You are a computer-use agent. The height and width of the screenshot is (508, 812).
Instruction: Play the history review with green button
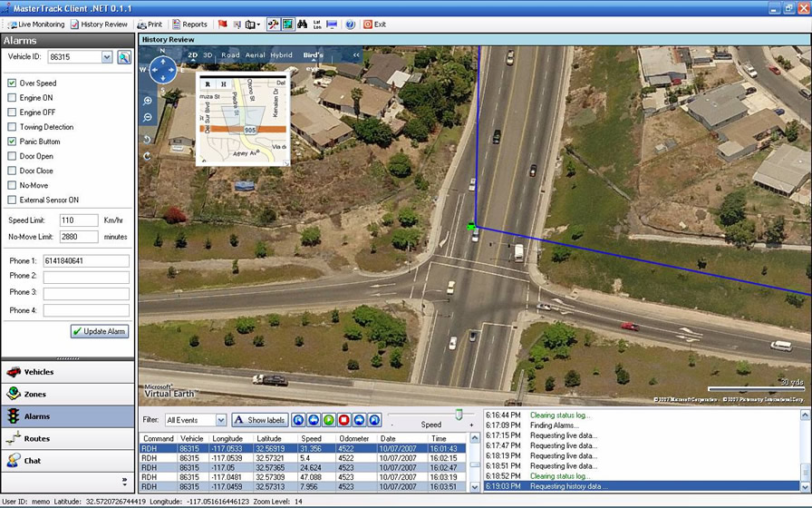pyautogui.click(x=328, y=420)
